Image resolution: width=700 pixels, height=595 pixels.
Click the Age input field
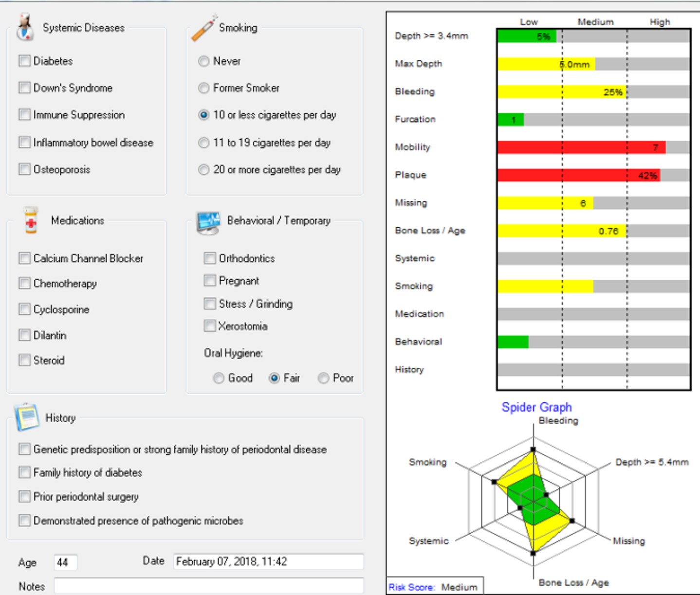click(65, 562)
